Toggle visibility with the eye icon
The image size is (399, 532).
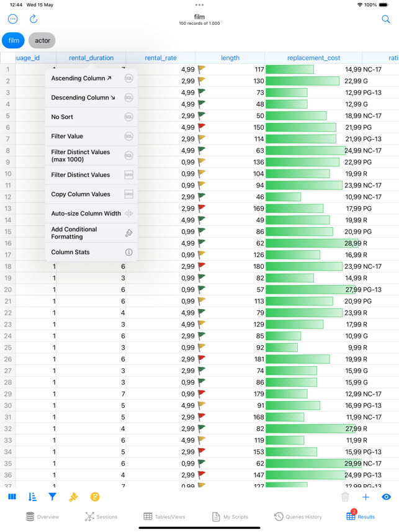386,497
